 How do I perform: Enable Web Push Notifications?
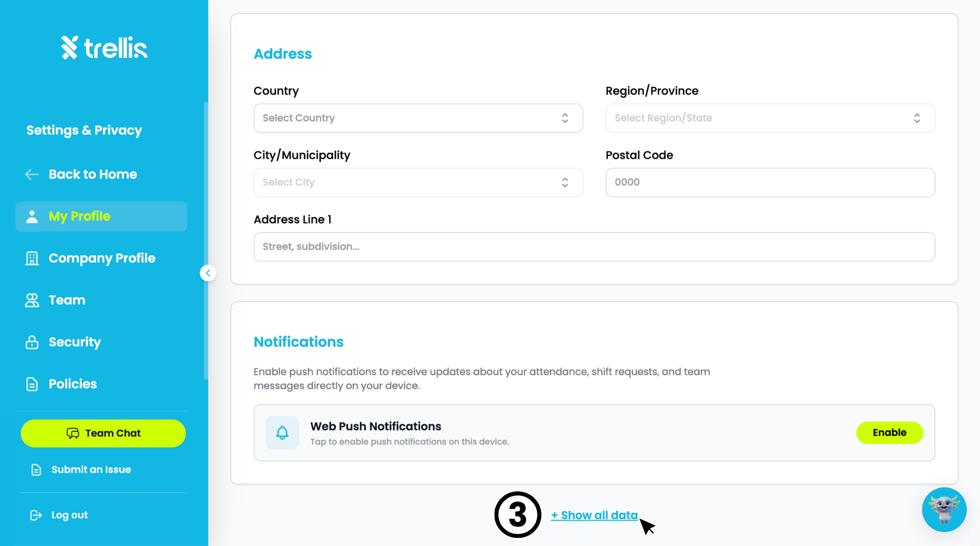coord(890,433)
